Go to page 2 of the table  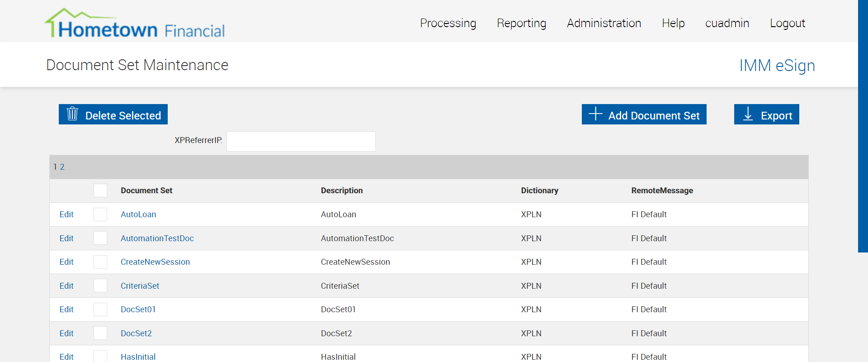[x=62, y=167]
